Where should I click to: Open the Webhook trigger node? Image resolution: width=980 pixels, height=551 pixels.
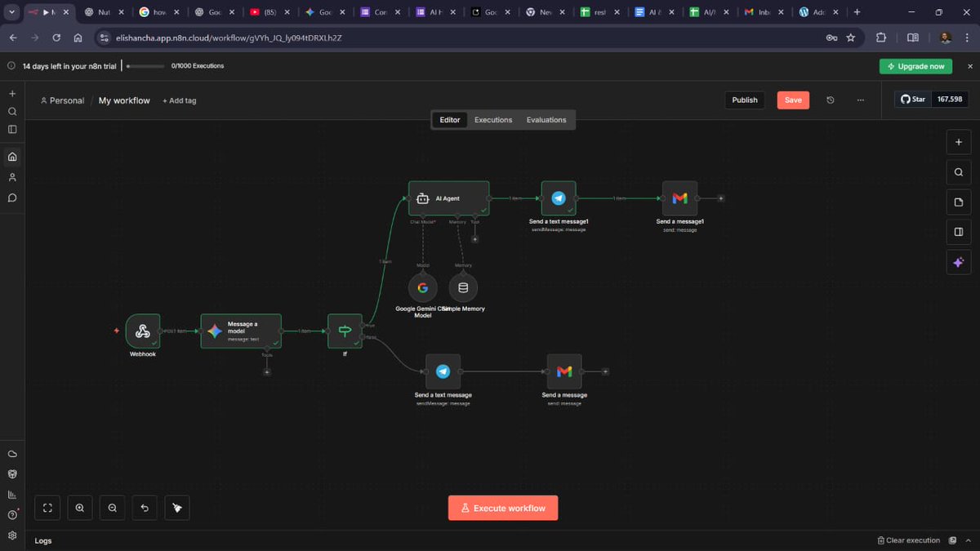(x=143, y=331)
